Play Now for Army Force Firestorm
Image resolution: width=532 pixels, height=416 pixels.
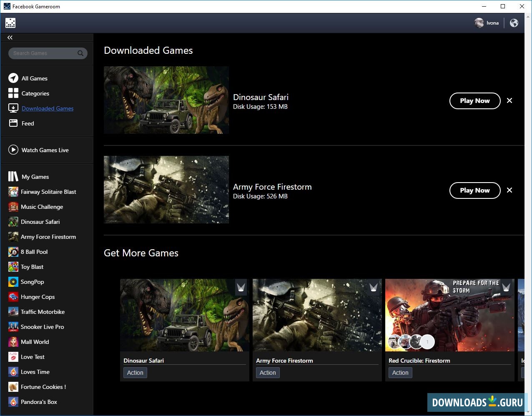click(x=475, y=190)
